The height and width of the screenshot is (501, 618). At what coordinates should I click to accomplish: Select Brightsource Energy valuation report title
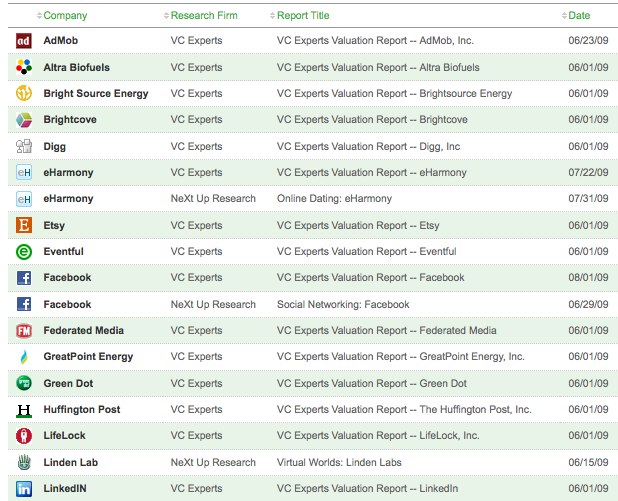394,93
